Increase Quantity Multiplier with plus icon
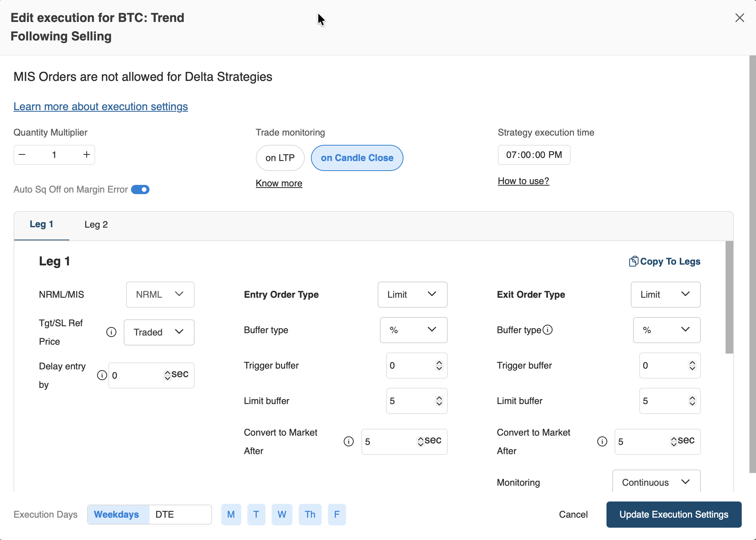Viewport: 756px width, 540px height. coord(87,154)
